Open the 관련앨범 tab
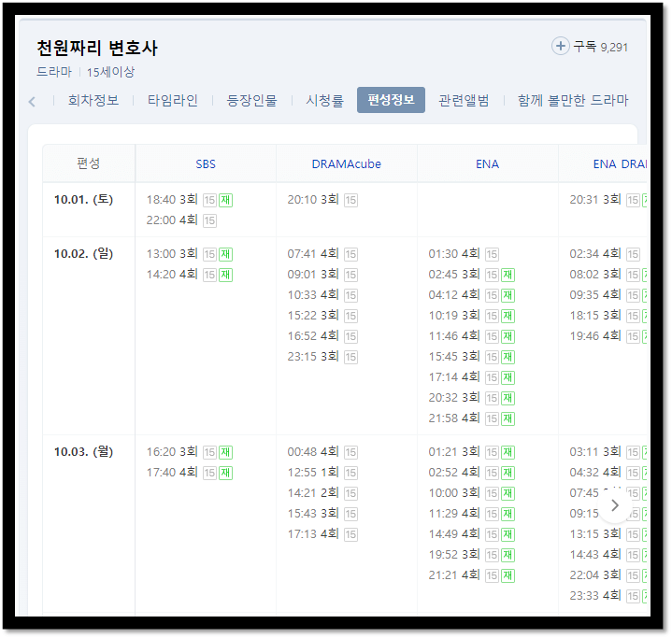The image size is (672, 638). pyautogui.click(x=464, y=100)
